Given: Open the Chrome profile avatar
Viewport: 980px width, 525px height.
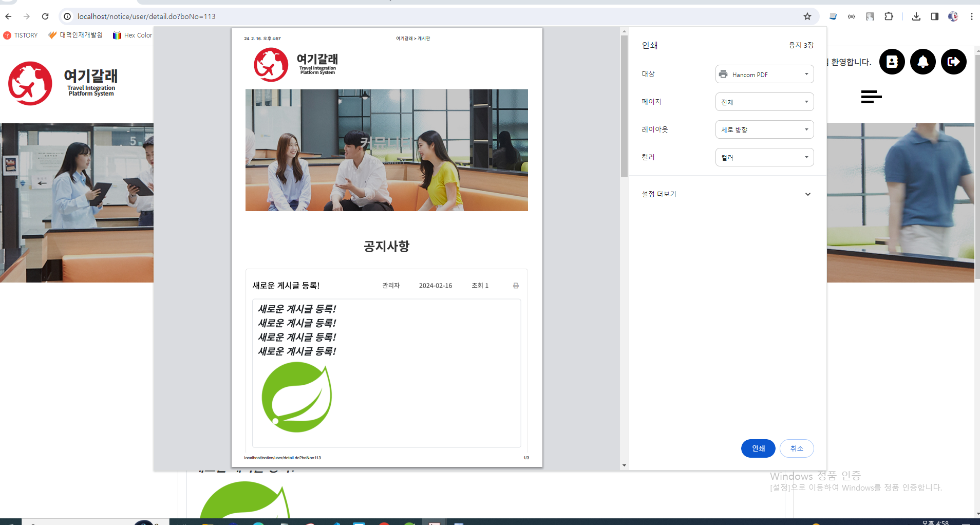Looking at the screenshot, I should [953, 16].
